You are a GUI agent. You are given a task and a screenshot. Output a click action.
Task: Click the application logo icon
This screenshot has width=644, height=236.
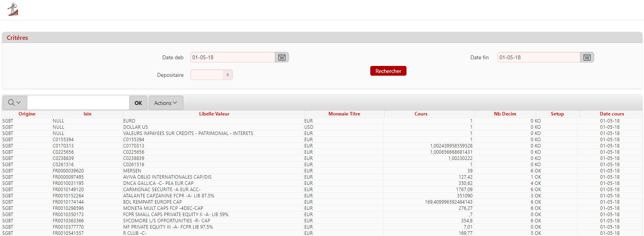coord(13,10)
